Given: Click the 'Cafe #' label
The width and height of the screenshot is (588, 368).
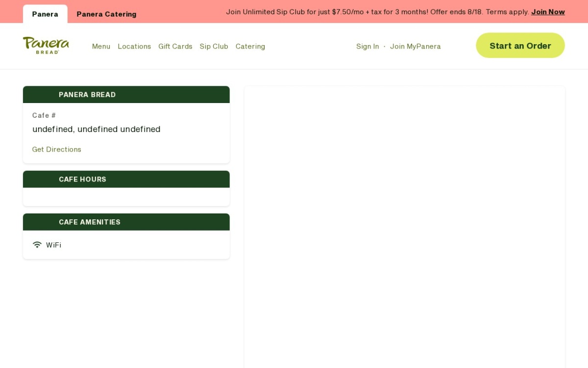Looking at the screenshot, I should (44, 115).
